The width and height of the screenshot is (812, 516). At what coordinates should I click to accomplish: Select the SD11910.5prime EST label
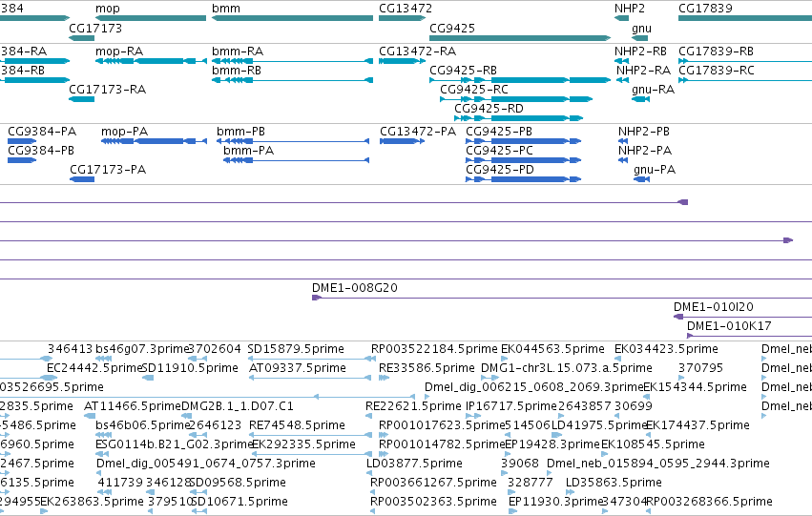(x=190, y=368)
